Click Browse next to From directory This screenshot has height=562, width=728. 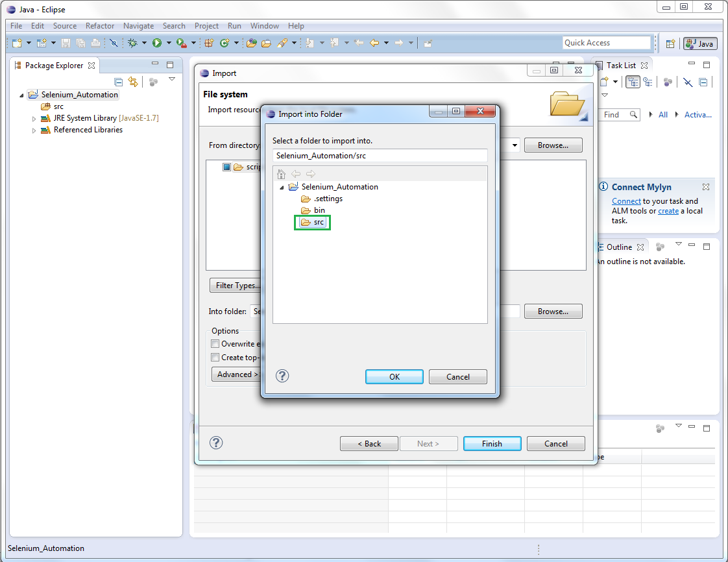[x=553, y=145]
